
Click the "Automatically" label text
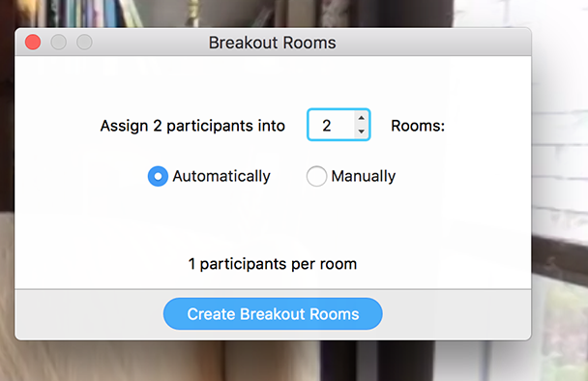[x=221, y=176]
